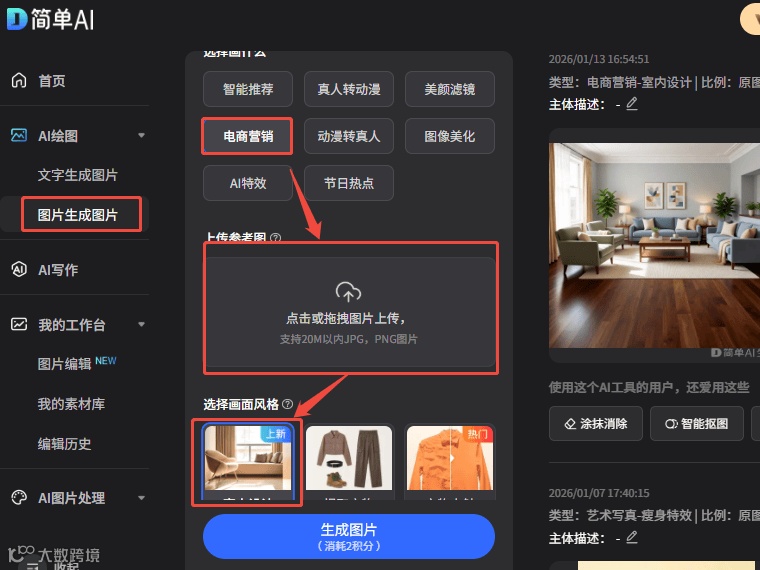
Task: Click the timestamp 2026/01/07 17:40:15
Action: 599,493
